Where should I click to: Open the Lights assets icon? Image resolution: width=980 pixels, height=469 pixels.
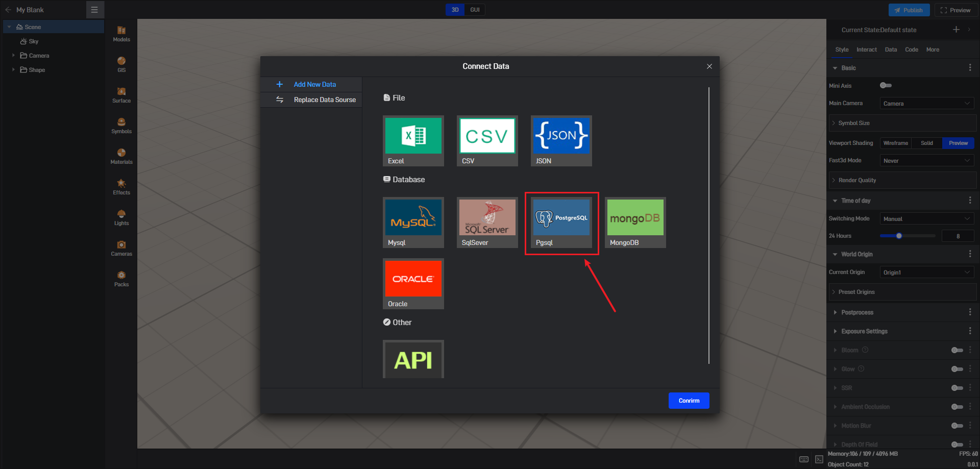point(121,217)
